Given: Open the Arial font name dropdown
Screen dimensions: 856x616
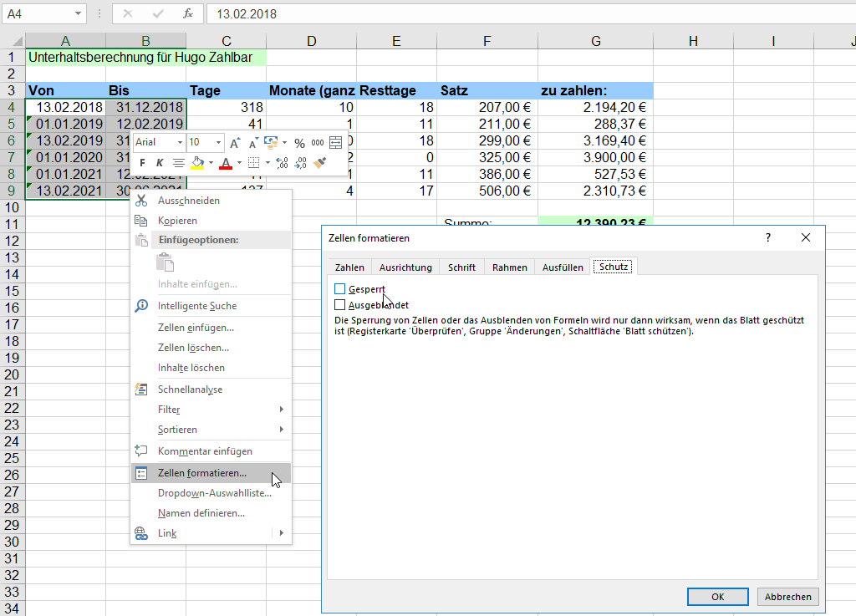Looking at the screenshot, I should 179,143.
